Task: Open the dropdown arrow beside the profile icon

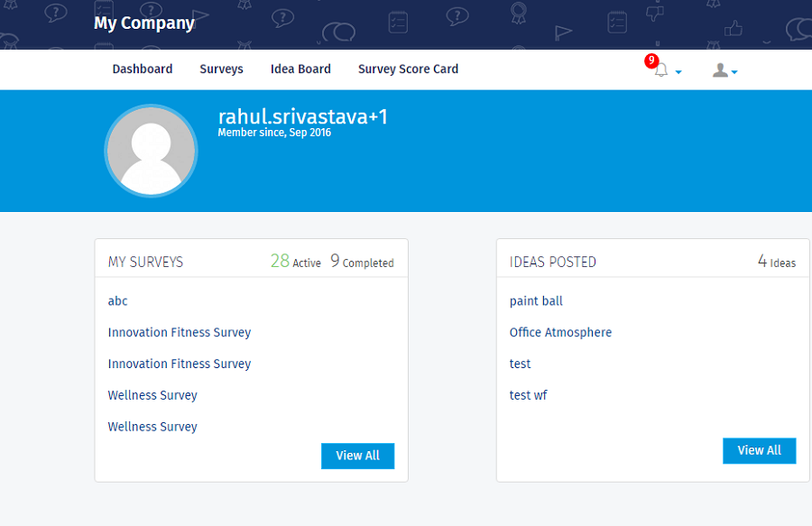Action: point(734,73)
